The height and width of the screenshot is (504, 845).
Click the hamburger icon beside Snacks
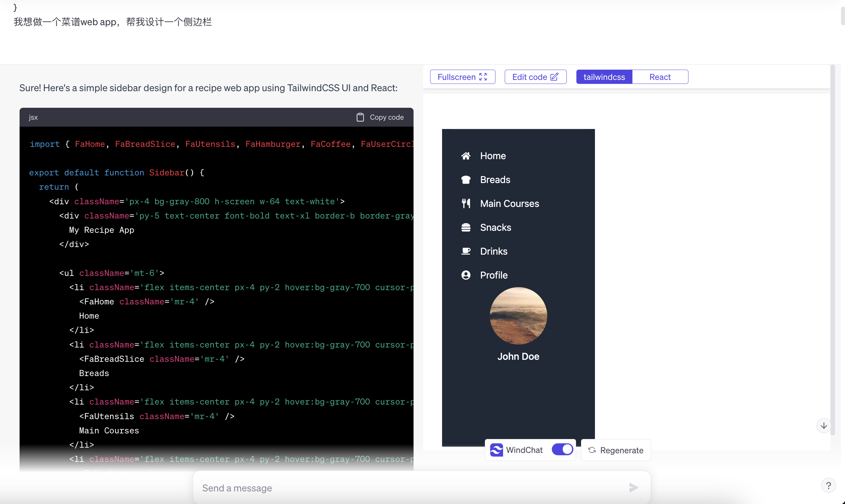466,227
